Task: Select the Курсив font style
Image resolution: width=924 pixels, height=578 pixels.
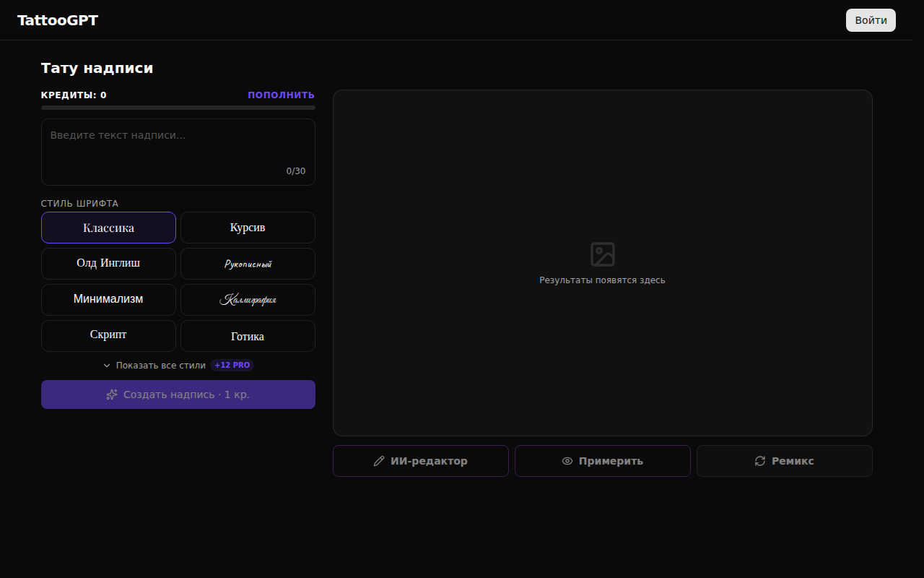Action: coord(248,228)
